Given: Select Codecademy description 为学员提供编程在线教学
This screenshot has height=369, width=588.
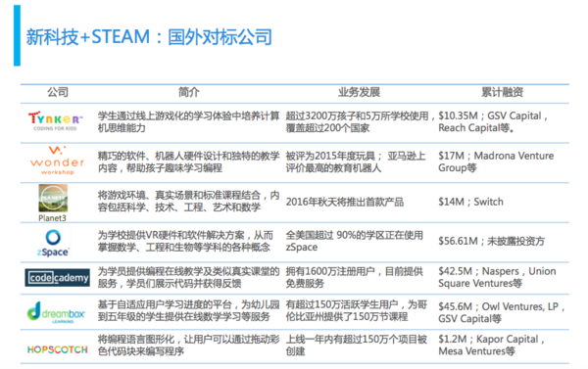Looking at the screenshot, I should tap(188, 277).
